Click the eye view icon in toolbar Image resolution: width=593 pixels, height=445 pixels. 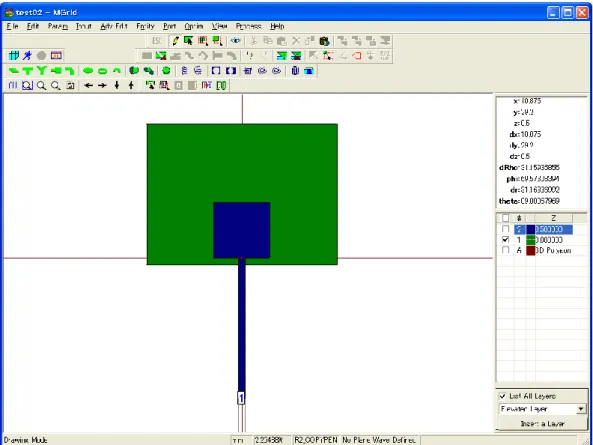pyautogui.click(x=235, y=41)
